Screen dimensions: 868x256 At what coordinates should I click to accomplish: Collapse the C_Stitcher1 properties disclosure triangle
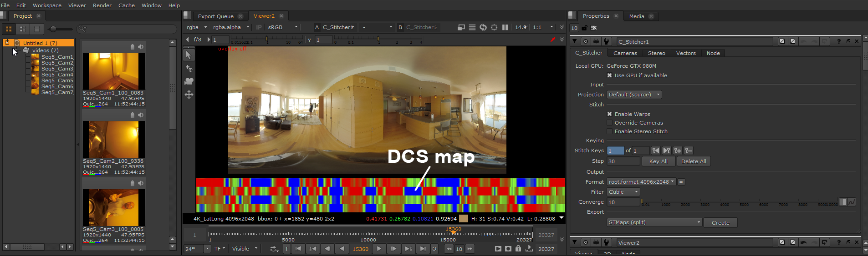pos(575,41)
